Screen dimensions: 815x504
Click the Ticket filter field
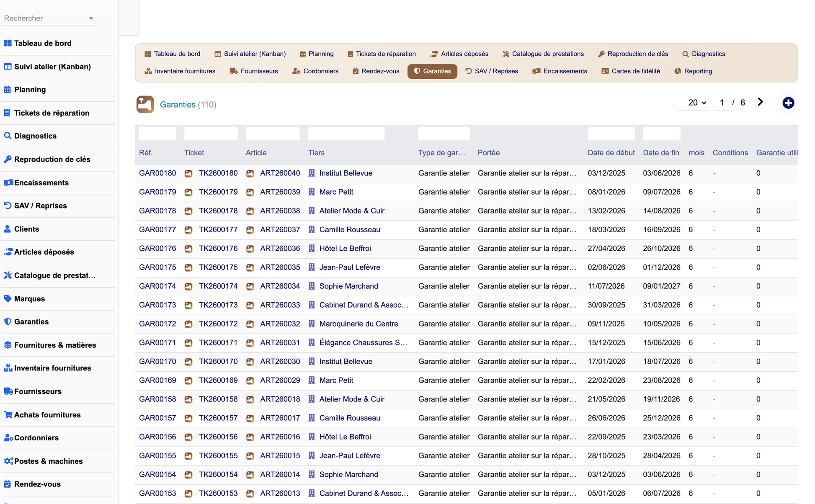click(x=211, y=134)
